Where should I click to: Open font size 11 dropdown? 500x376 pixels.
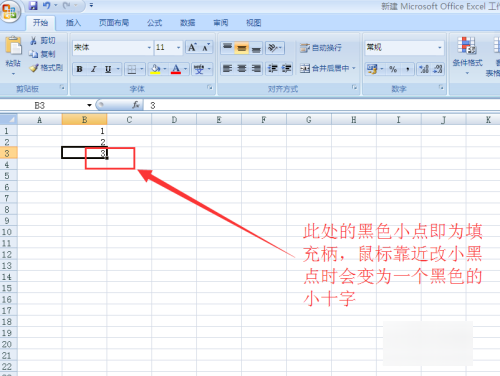pyautogui.click(x=179, y=48)
